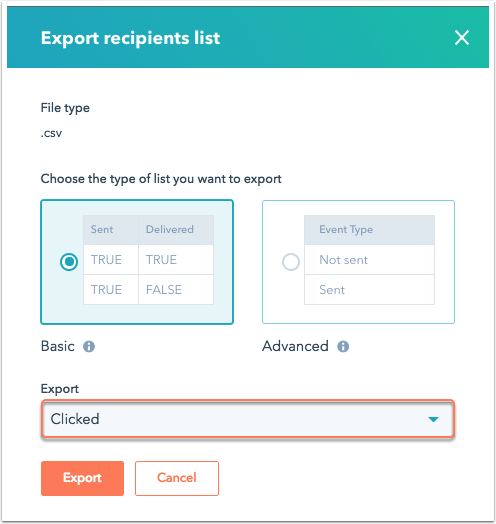The height and width of the screenshot is (524, 496).
Task: Select the Advanced list type radio button
Action: (291, 262)
